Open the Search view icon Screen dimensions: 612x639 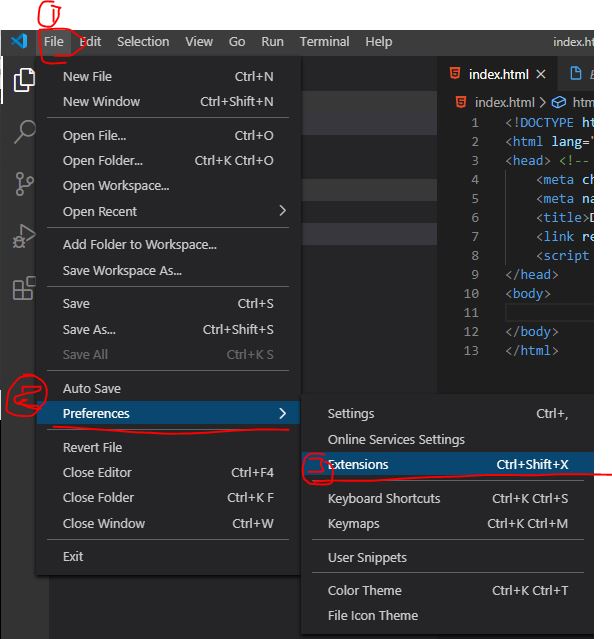pyautogui.click(x=24, y=131)
